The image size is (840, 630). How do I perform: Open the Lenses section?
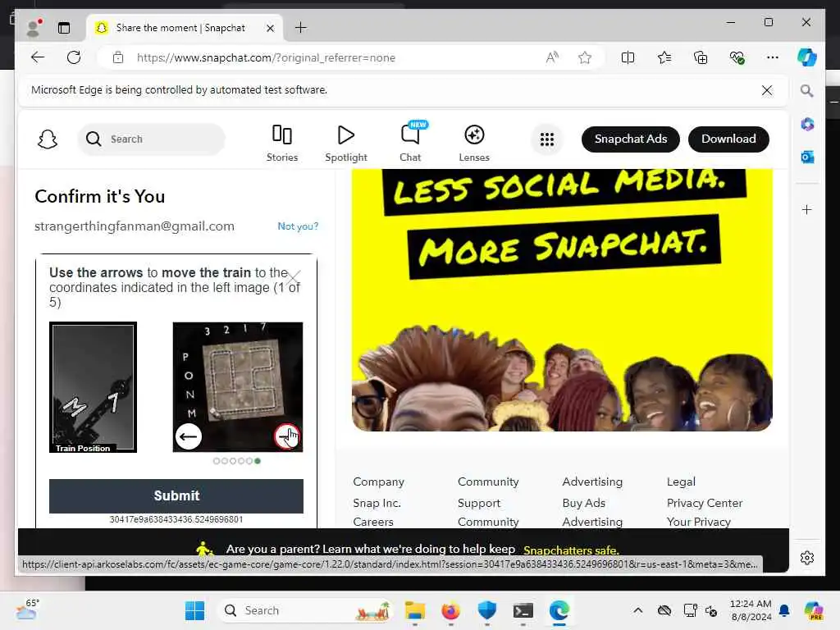[x=474, y=143]
